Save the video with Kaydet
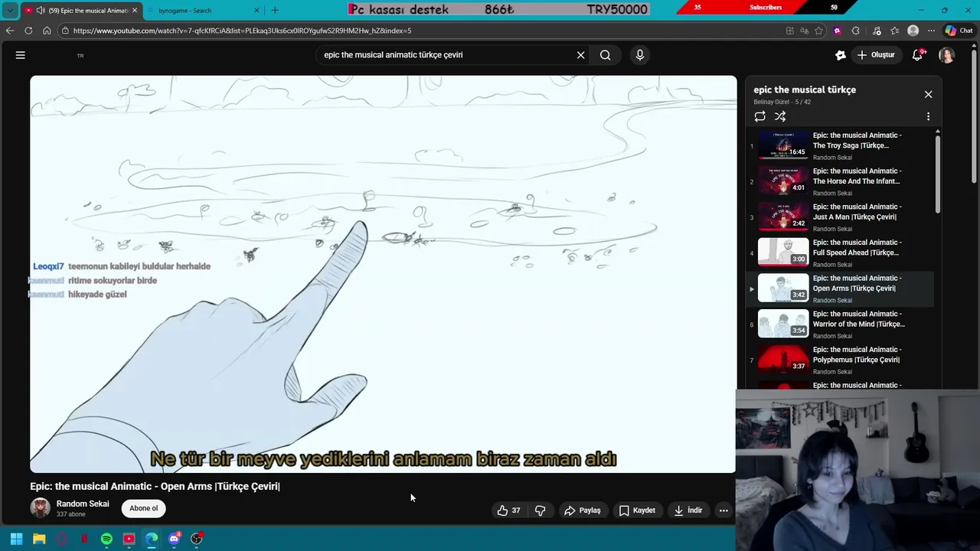The height and width of the screenshot is (551, 980). click(x=637, y=510)
